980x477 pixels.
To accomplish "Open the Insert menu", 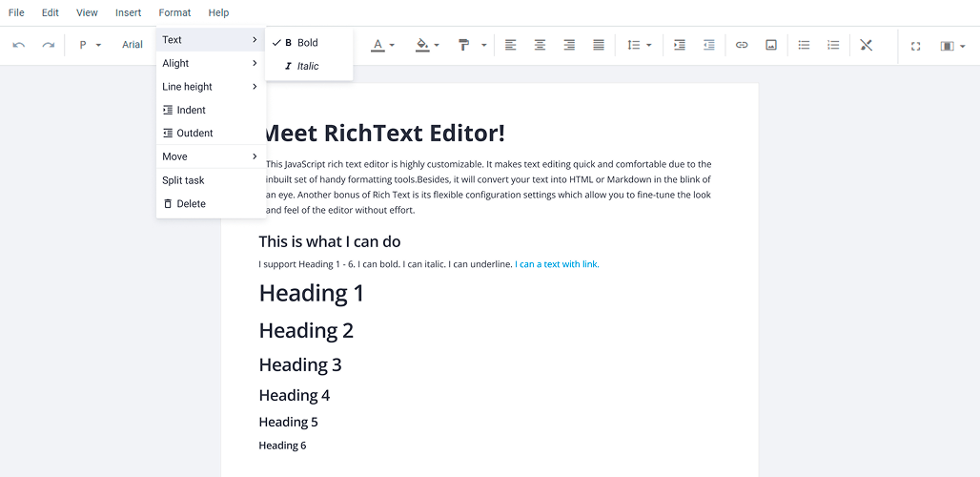I will pos(128,12).
